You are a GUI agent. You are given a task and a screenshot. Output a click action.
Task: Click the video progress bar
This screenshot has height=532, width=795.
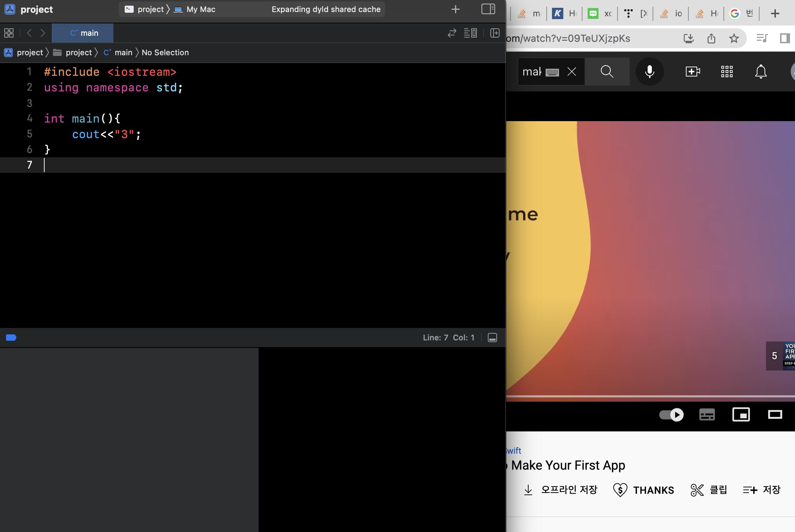[x=650, y=396]
